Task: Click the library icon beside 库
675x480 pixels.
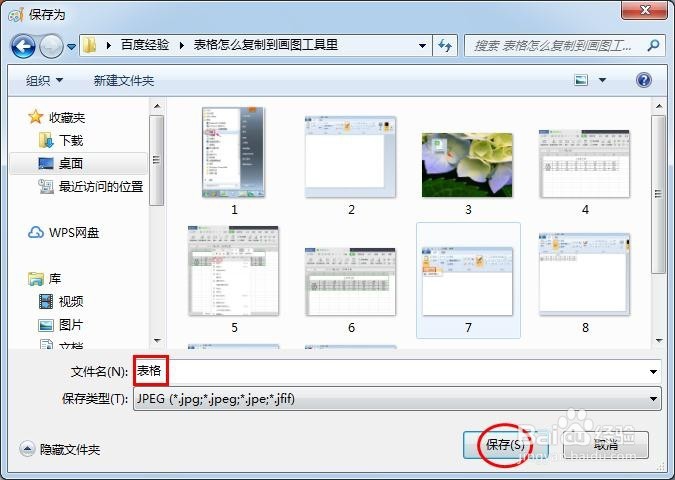Action: 36,279
